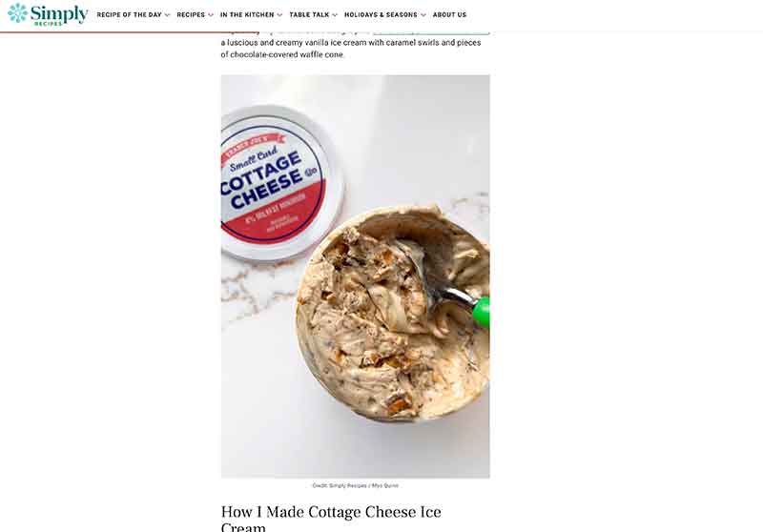The height and width of the screenshot is (532, 763).
Task: Open the Table Talk menu item
Action: pos(309,15)
